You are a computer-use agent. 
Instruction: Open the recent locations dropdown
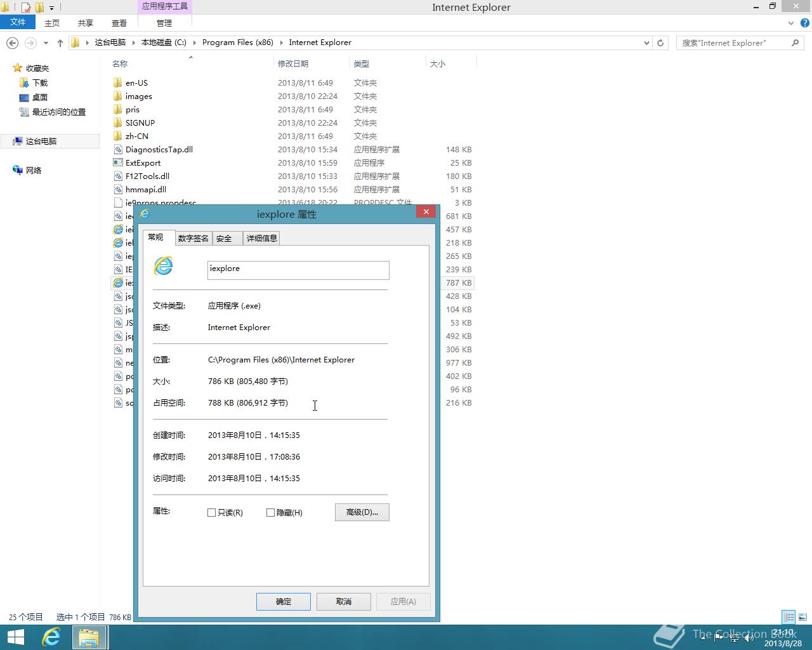46,43
